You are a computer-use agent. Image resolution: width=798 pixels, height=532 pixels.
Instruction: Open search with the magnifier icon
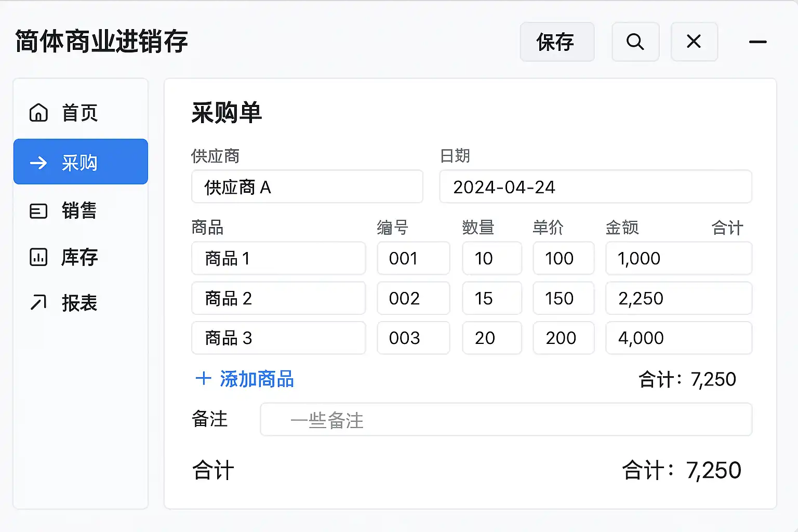click(635, 42)
